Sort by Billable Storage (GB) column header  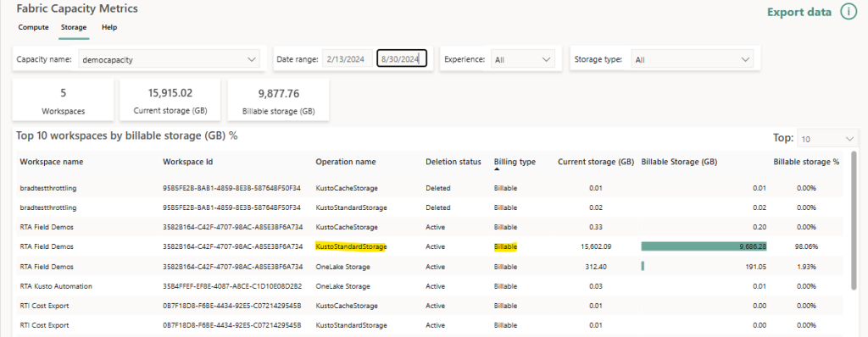[x=679, y=162]
